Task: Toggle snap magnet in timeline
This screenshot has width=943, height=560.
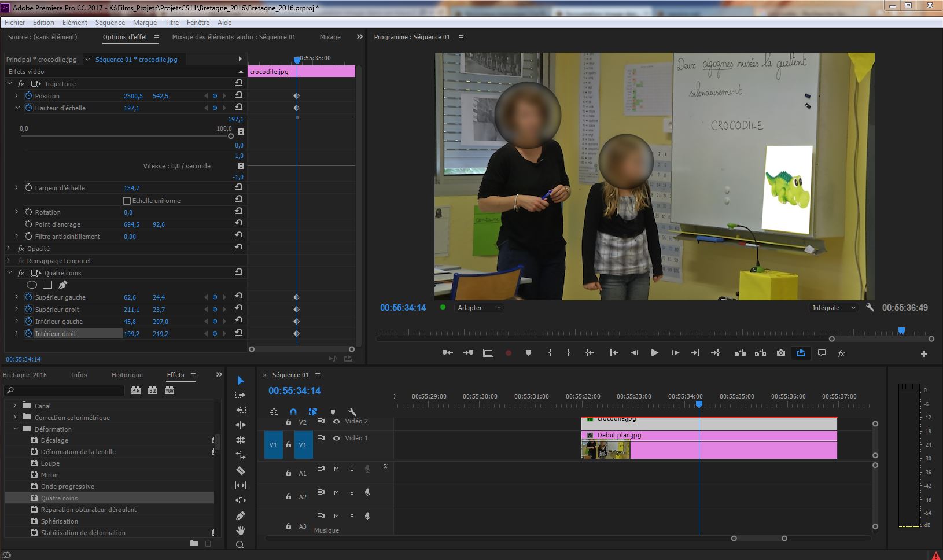Action: tap(293, 412)
